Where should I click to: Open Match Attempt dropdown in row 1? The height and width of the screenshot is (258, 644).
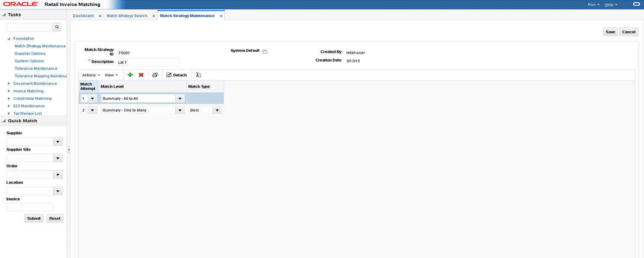pyautogui.click(x=93, y=98)
